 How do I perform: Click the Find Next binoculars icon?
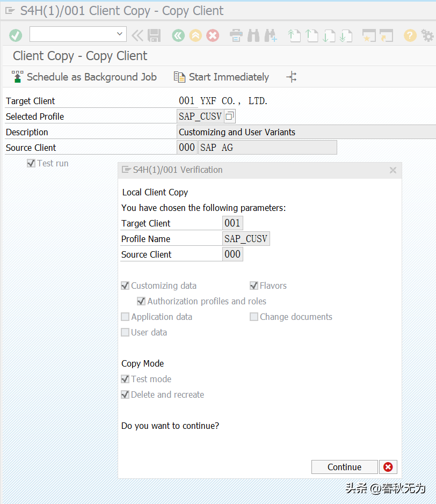tap(271, 35)
